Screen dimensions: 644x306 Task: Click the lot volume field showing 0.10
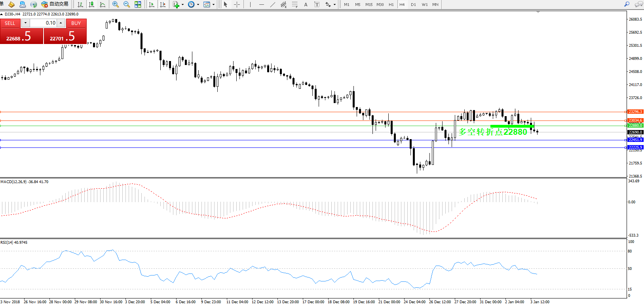tap(44, 23)
